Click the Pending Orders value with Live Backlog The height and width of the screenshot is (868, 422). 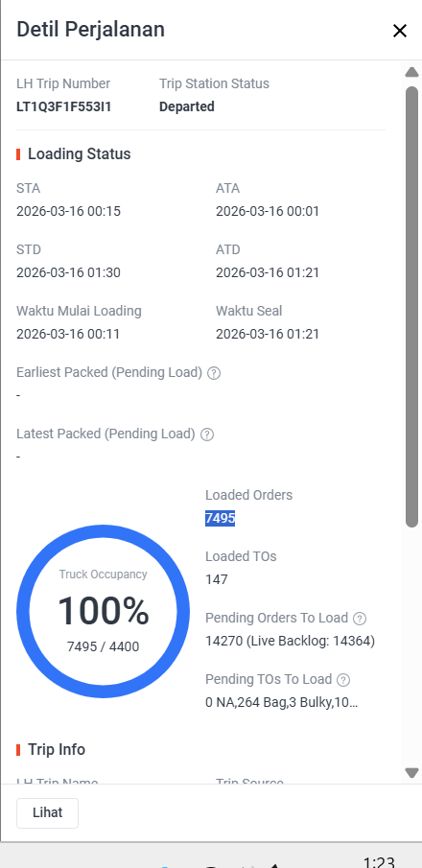click(291, 641)
